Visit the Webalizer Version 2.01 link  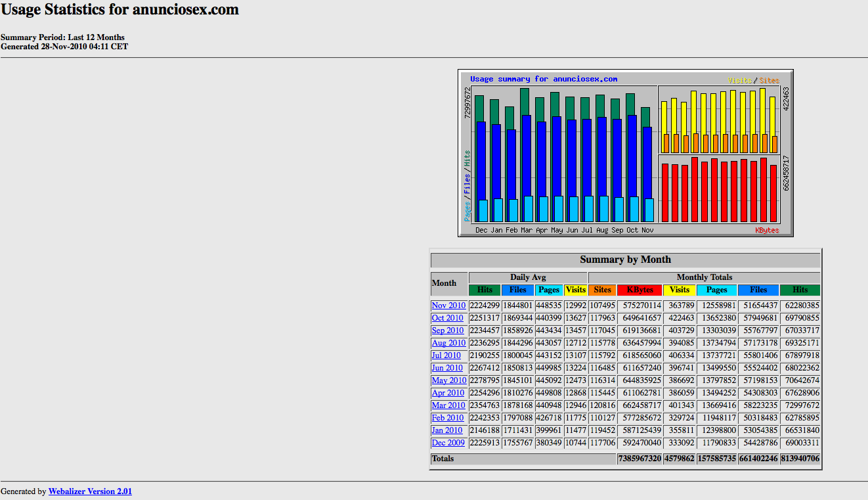pos(90,491)
